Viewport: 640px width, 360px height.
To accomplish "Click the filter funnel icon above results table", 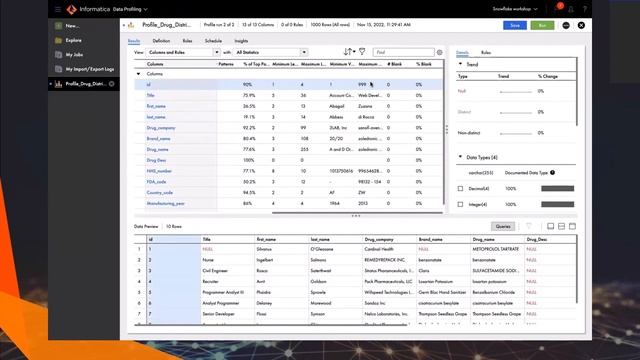I will [362, 52].
